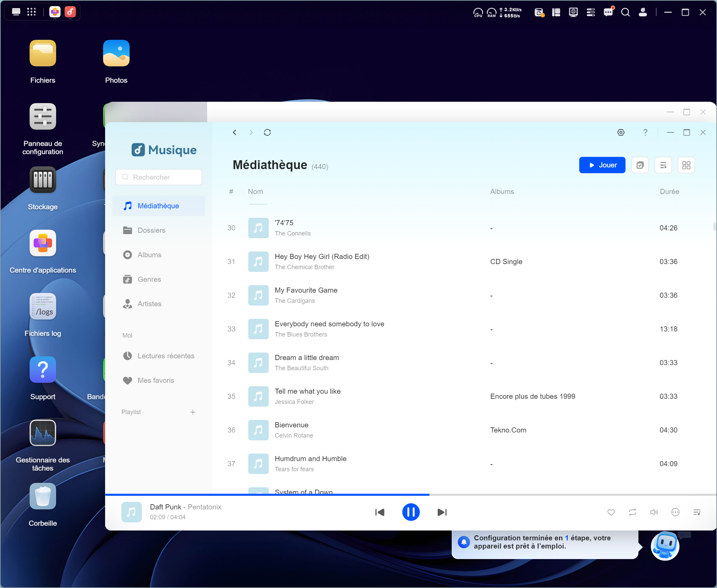
Task: Open the volume control in player bar
Action: [654, 512]
